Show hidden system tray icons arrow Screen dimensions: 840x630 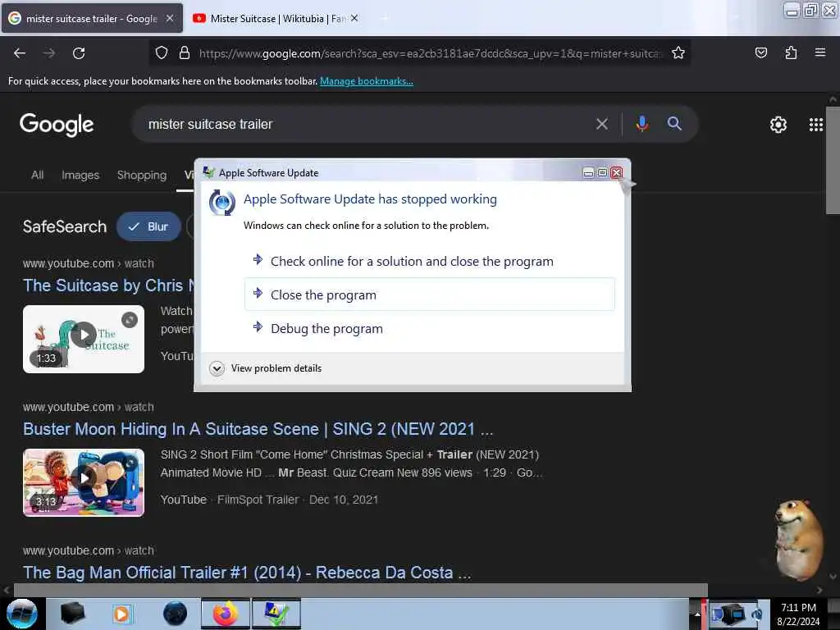pos(697,614)
